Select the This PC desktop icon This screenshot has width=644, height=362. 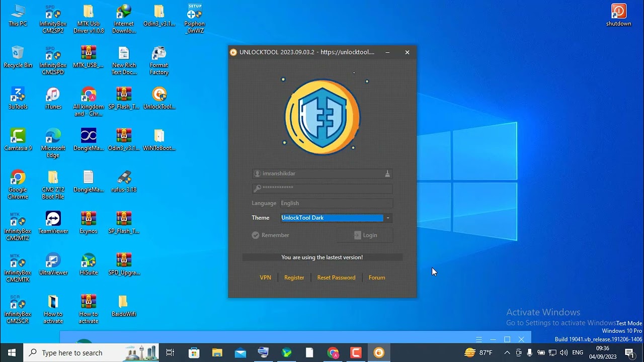click(18, 16)
